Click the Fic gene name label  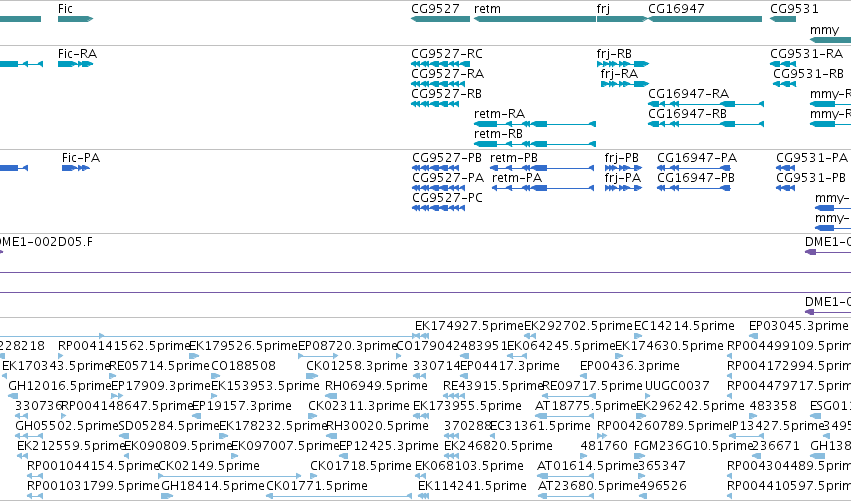(65, 9)
